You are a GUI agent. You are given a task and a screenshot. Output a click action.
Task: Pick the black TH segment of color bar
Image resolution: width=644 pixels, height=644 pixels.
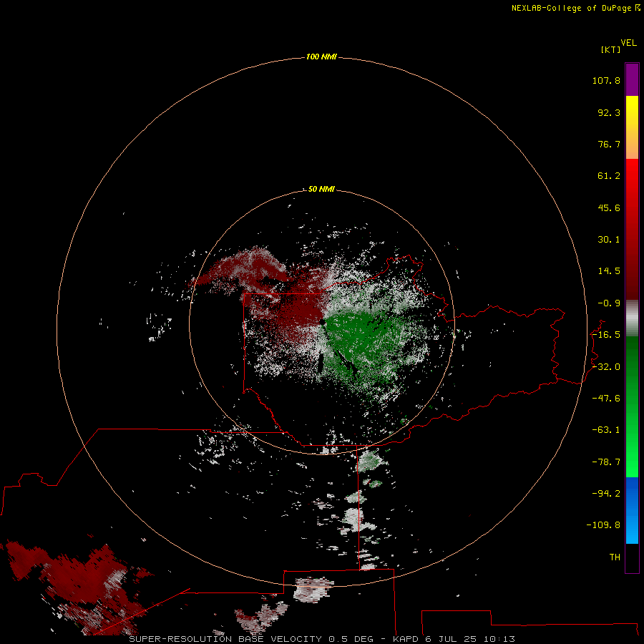point(632,557)
